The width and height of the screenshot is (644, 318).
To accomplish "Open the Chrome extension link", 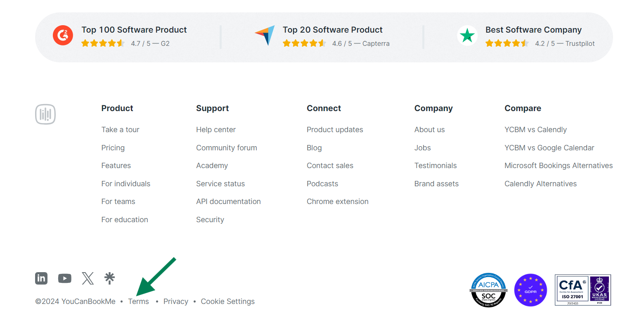I will tap(338, 202).
